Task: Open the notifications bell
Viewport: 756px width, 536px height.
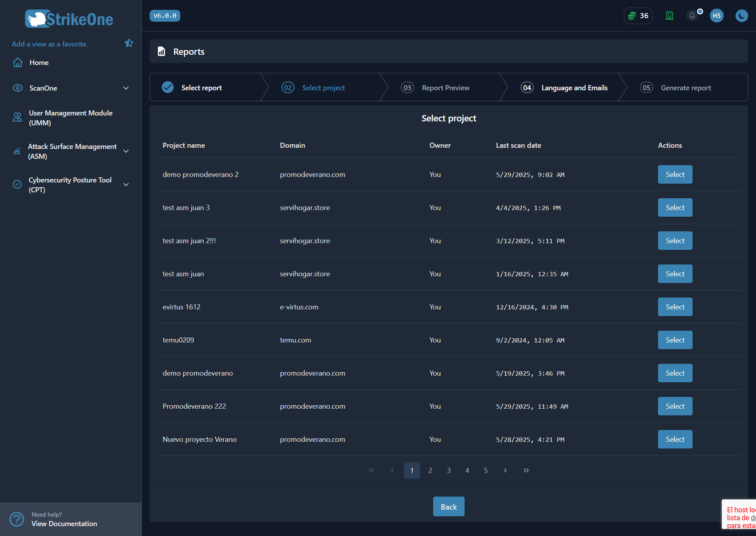Action: point(692,16)
